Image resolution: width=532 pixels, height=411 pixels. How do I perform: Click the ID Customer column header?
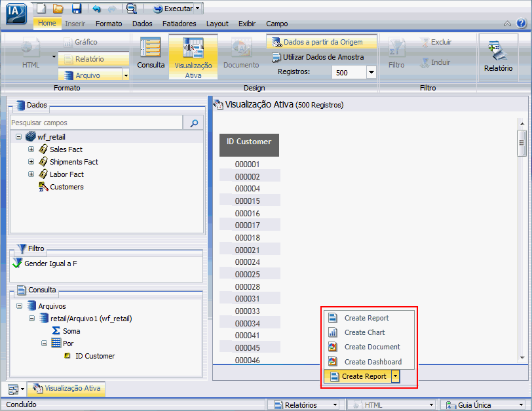(x=249, y=145)
